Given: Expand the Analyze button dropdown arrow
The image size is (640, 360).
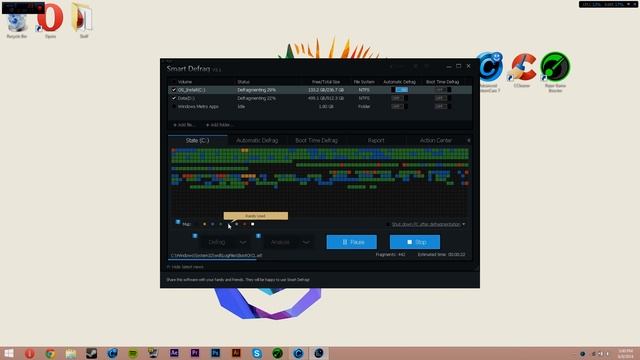Looking at the screenshot, I should coord(306,242).
